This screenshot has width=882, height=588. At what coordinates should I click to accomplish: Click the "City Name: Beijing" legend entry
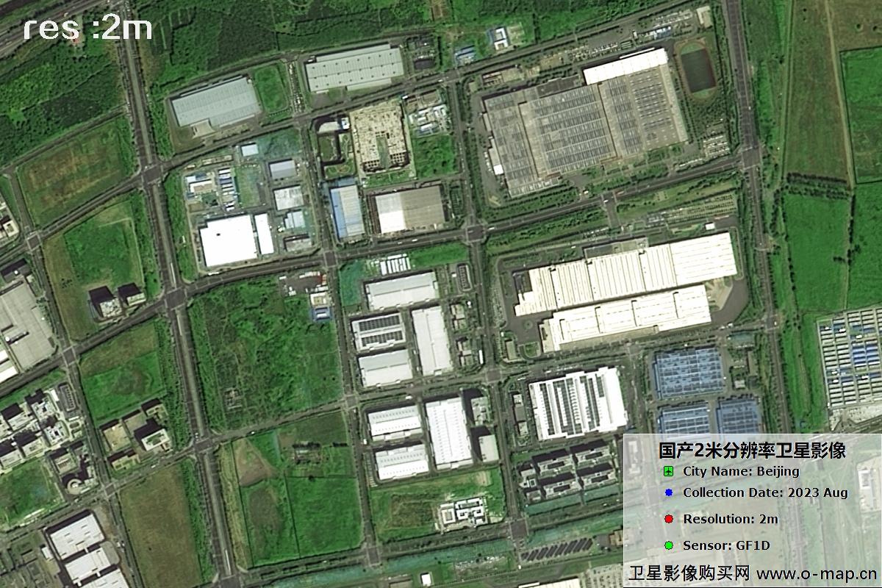[740, 471]
